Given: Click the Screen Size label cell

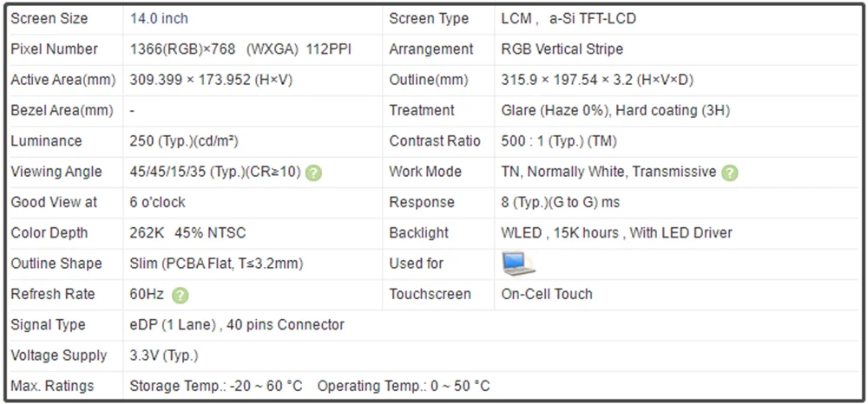Looking at the screenshot, I should point(65,19).
